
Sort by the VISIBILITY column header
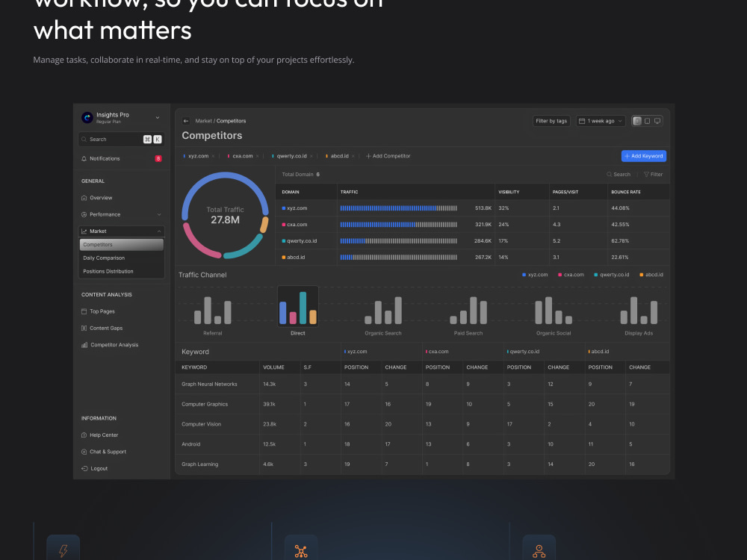click(509, 192)
